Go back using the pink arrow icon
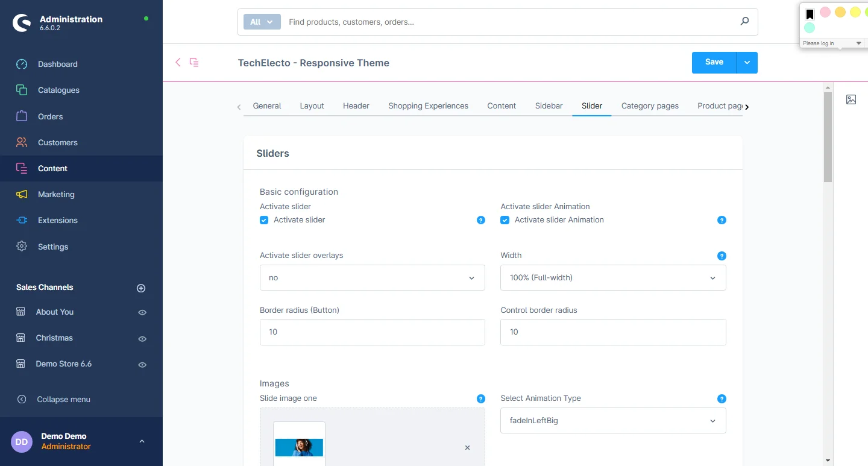868x466 pixels. [178, 63]
